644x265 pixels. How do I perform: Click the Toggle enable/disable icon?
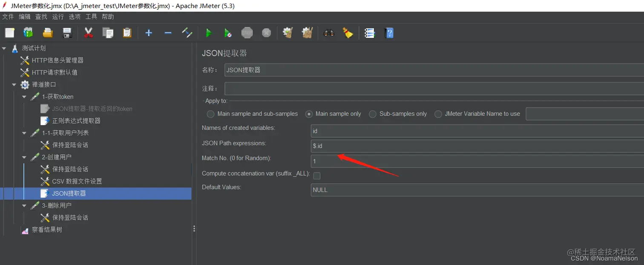point(187,33)
